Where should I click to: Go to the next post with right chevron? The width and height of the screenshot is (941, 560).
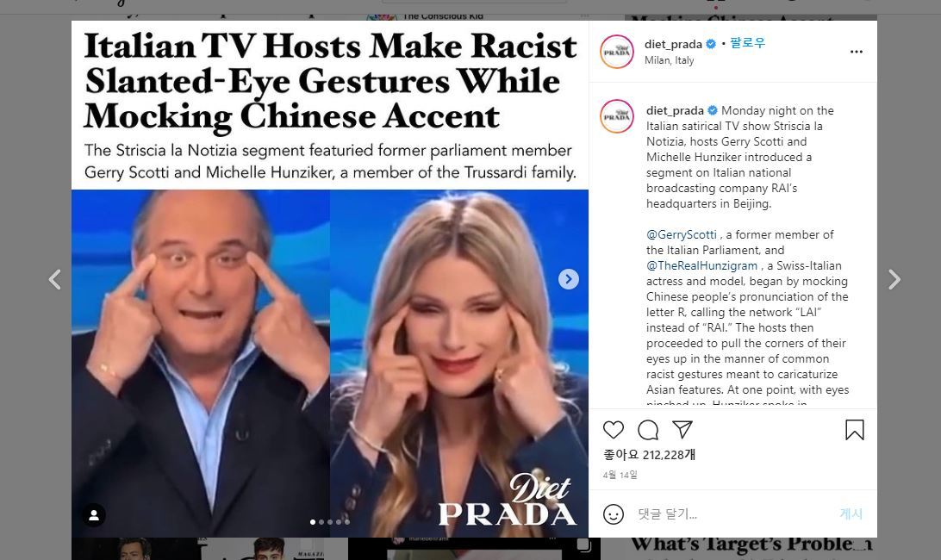tap(894, 279)
